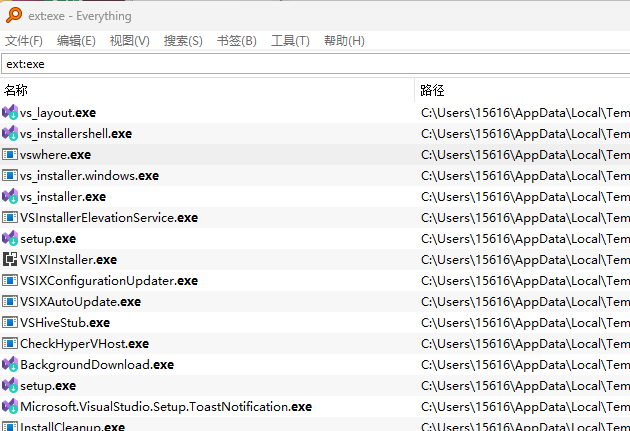Click the VSInstallerElevationService.exe file icon
Image resolution: width=630 pixels, height=431 pixels.
pyautogui.click(x=10, y=217)
